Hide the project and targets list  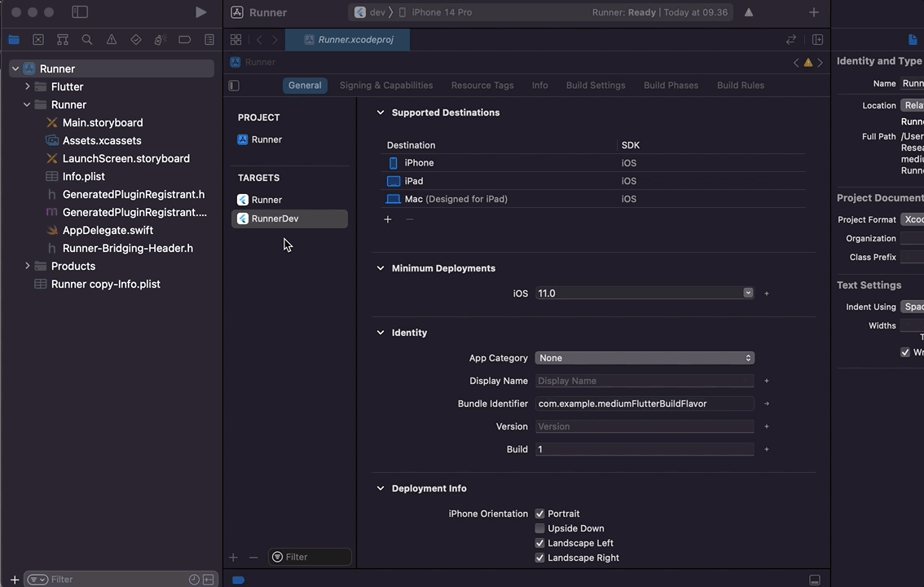(234, 86)
